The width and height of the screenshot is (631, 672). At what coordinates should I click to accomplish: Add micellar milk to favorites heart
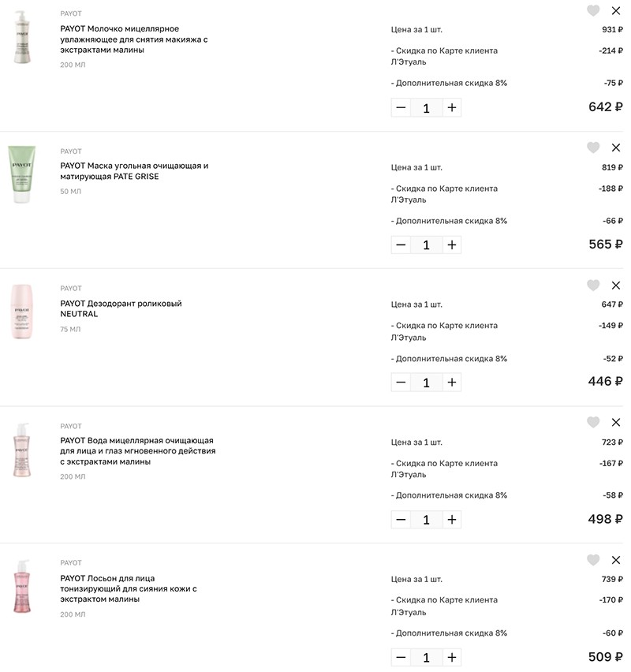point(593,10)
